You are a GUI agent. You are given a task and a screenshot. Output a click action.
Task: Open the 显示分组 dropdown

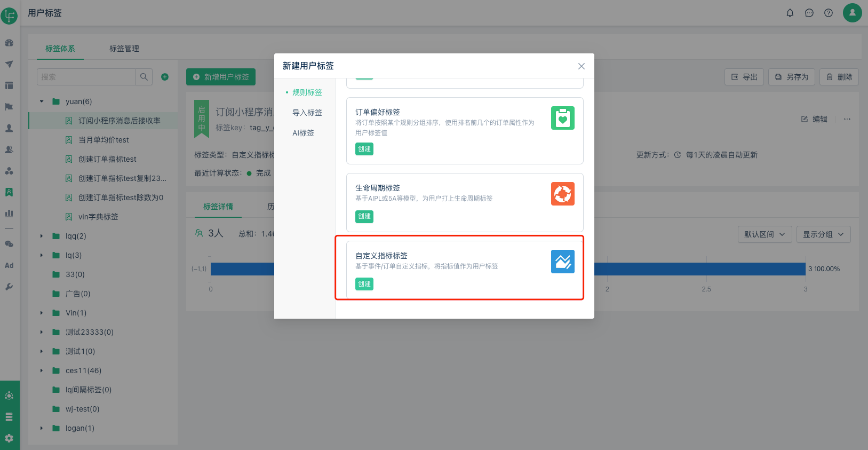(823, 234)
